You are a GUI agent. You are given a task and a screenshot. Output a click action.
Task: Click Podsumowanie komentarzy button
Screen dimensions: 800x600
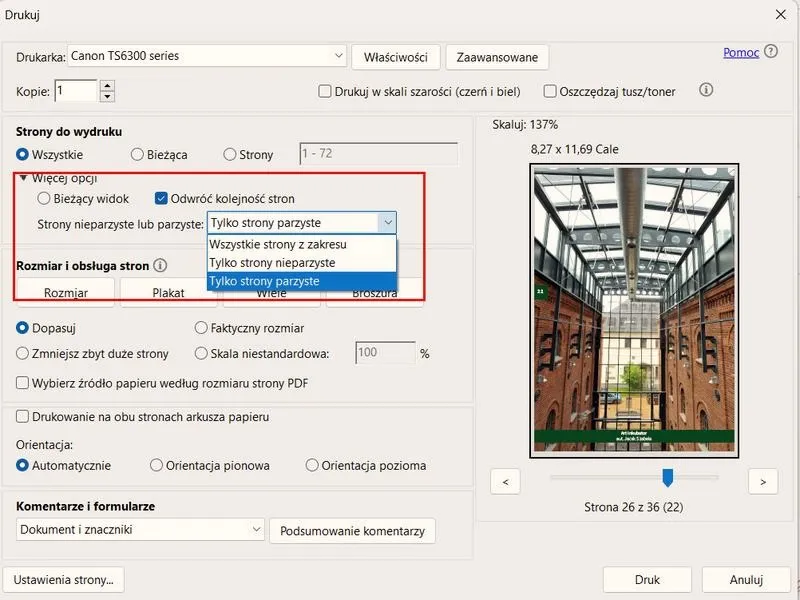(352, 531)
